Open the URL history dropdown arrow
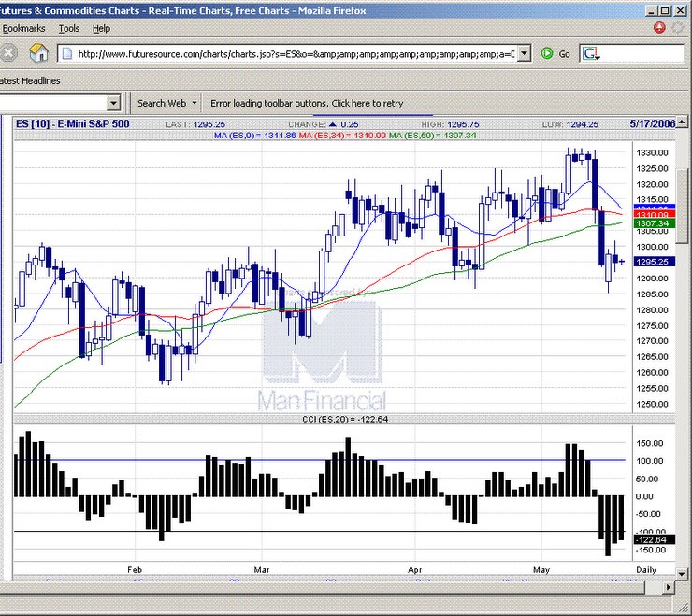 [524, 53]
